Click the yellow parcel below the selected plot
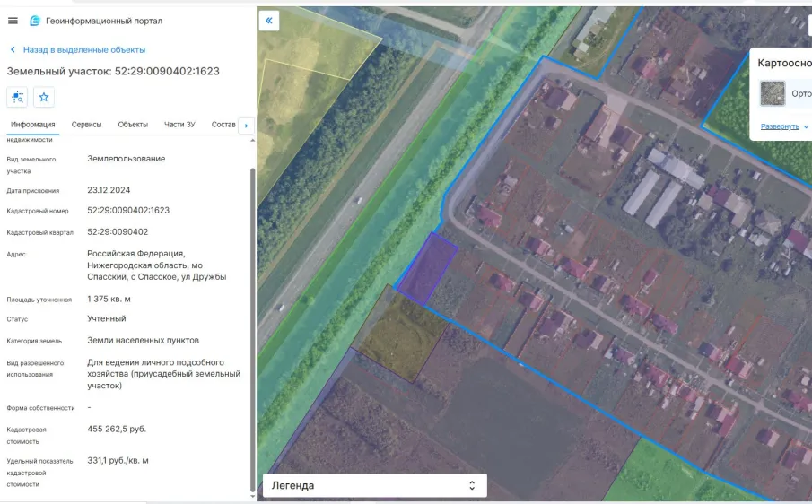The image size is (812, 504). click(402, 336)
